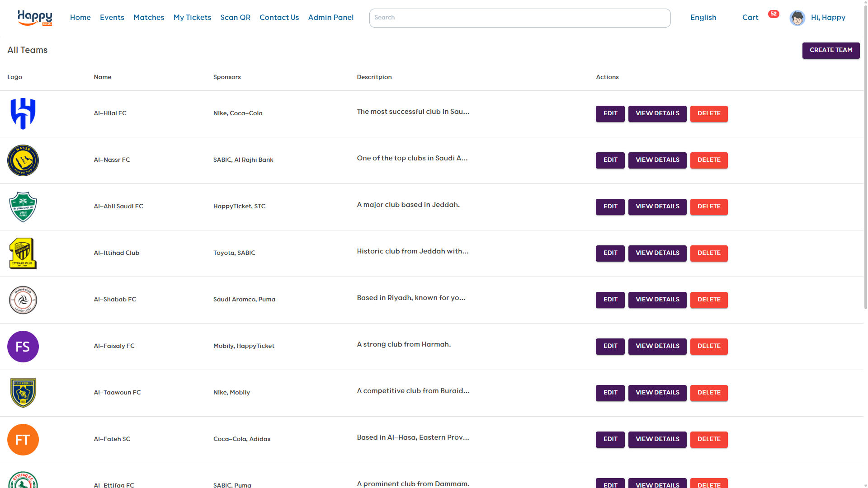Click the Happy Tickets logo
Screen dimensions: 868x488
click(x=35, y=18)
